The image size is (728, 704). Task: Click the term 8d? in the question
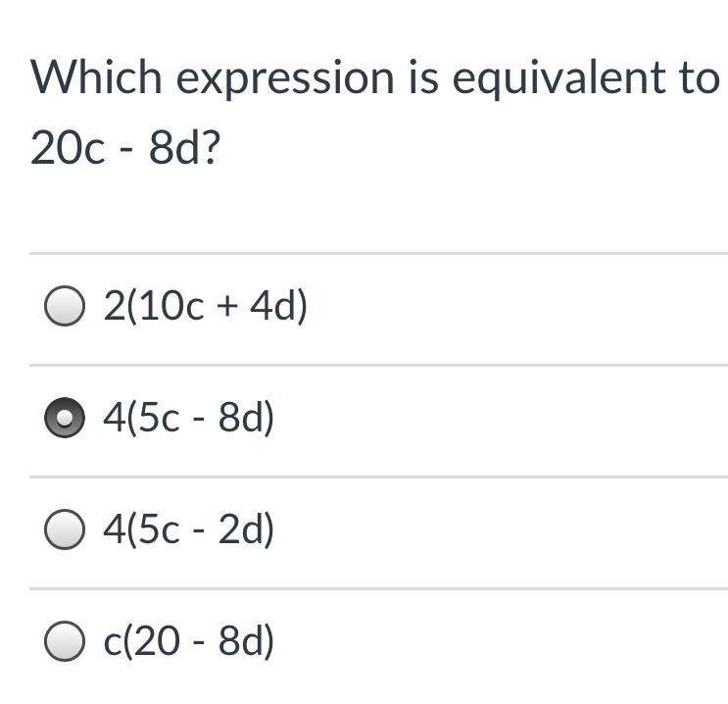pos(184,147)
